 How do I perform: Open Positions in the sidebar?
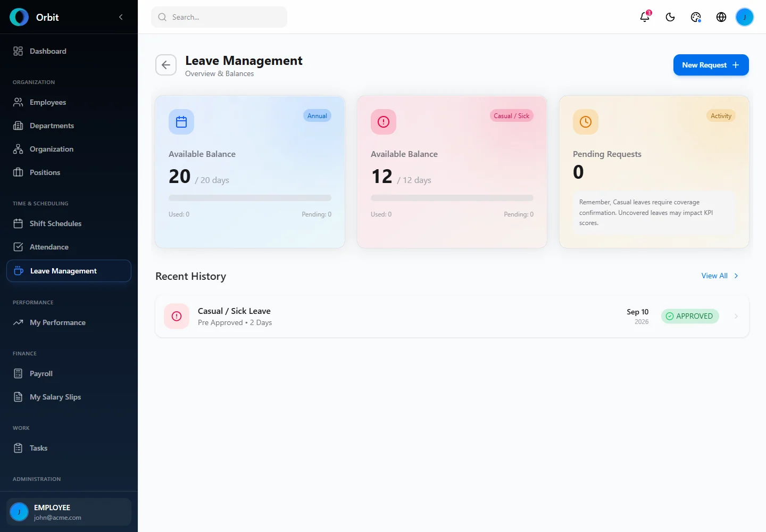click(x=69, y=172)
